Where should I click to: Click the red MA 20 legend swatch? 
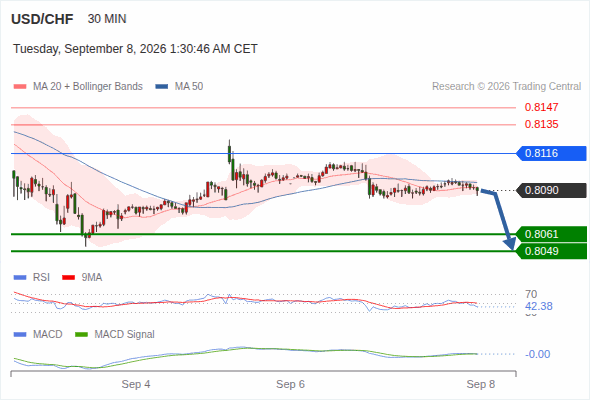20,87
